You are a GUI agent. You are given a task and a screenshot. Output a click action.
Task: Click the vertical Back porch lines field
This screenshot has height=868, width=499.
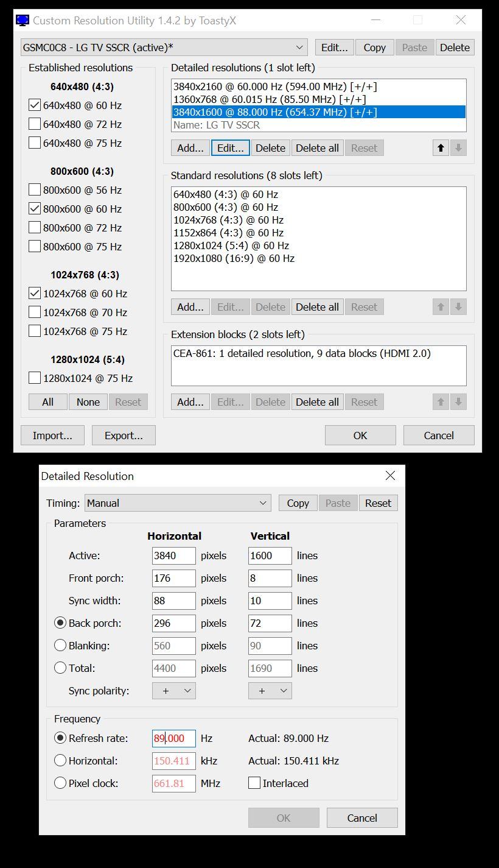point(270,623)
